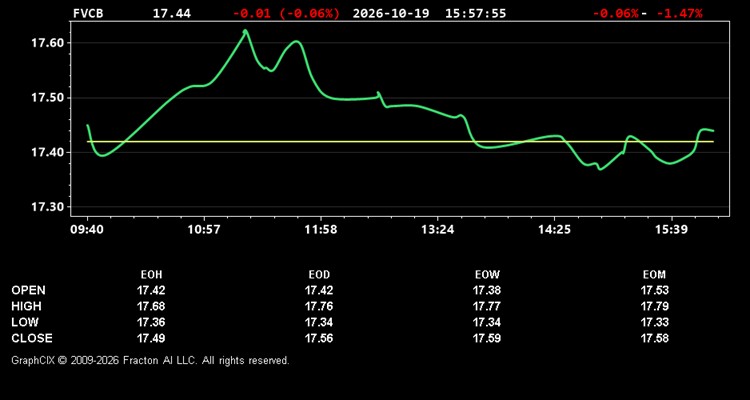Click the CLOSE row label

(x=32, y=338)
